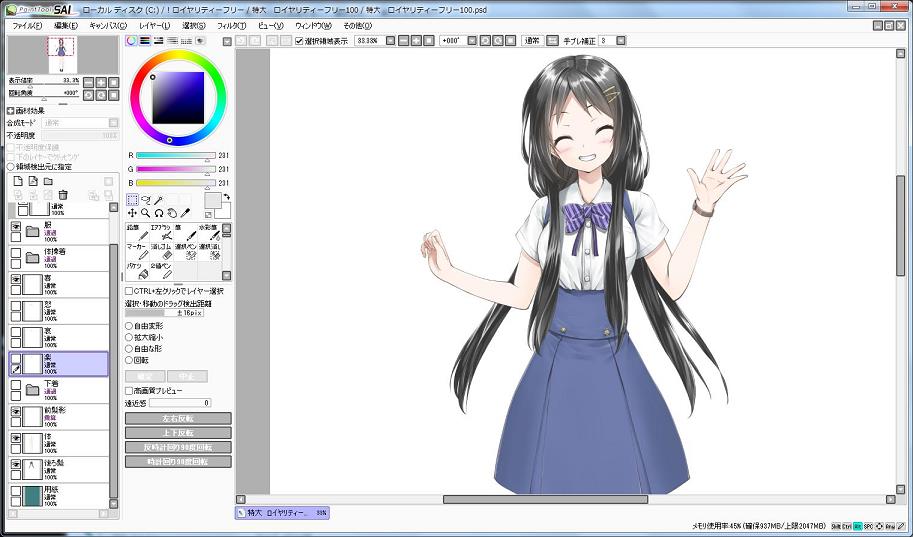Viewport: 913px width, 537px height.
Task: Enable CTRL+左クリックでレイヤー選択 checkbox
Action: pyautogui.click(x=129, y=291)
